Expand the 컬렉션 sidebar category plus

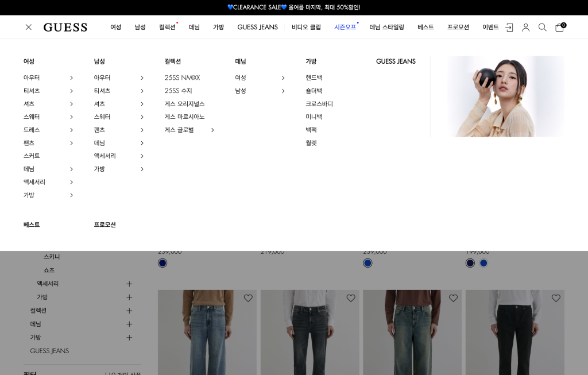click(129, 311)
